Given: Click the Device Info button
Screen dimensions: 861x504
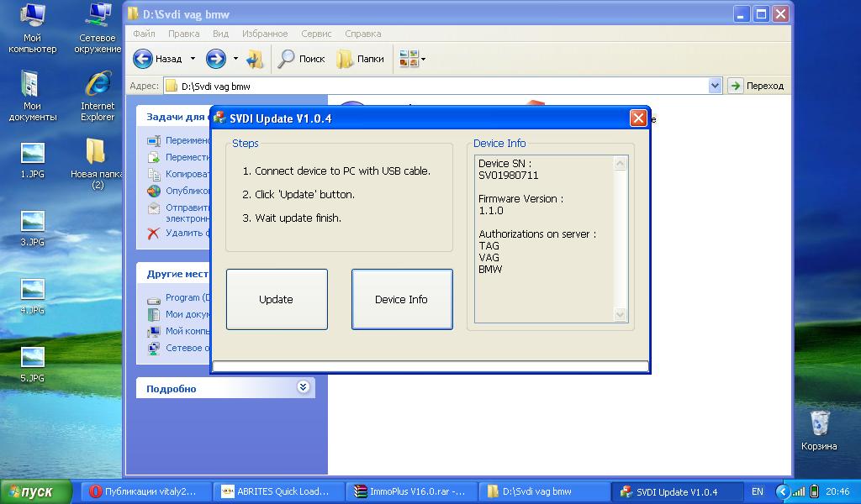Looking at the screenshot, I should click(x=402, y=299).
